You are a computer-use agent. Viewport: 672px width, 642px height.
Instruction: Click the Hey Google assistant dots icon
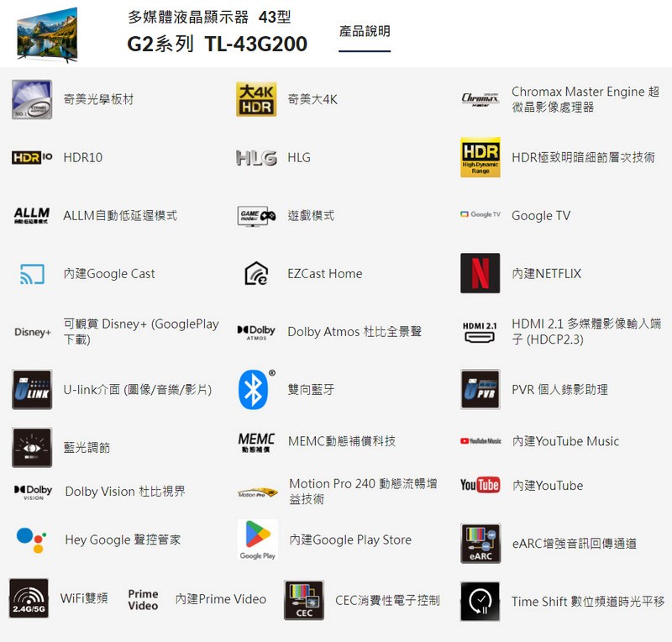[x=31, y=540]
